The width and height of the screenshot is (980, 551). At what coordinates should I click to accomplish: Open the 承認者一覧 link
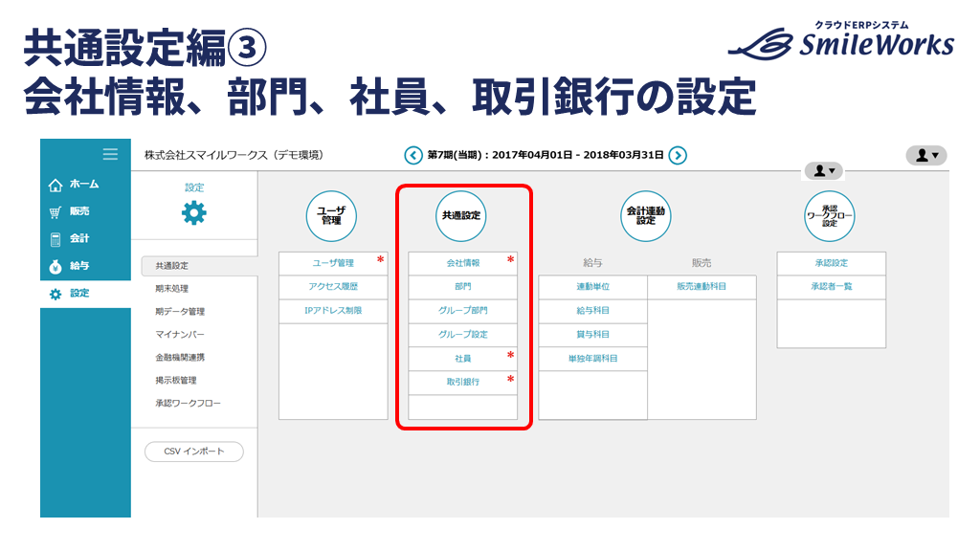(x=832, y=287)
